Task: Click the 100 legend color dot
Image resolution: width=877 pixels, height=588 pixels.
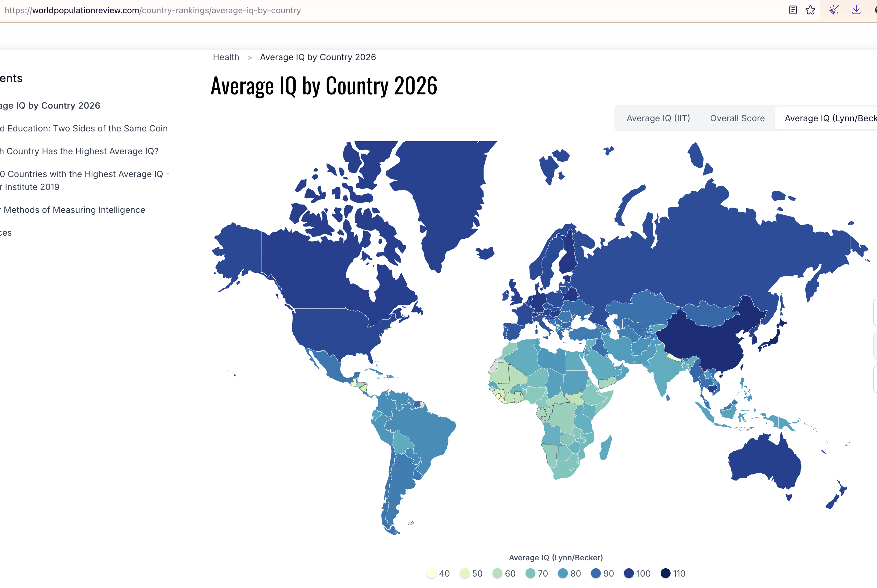Action: tap(629, 574)
